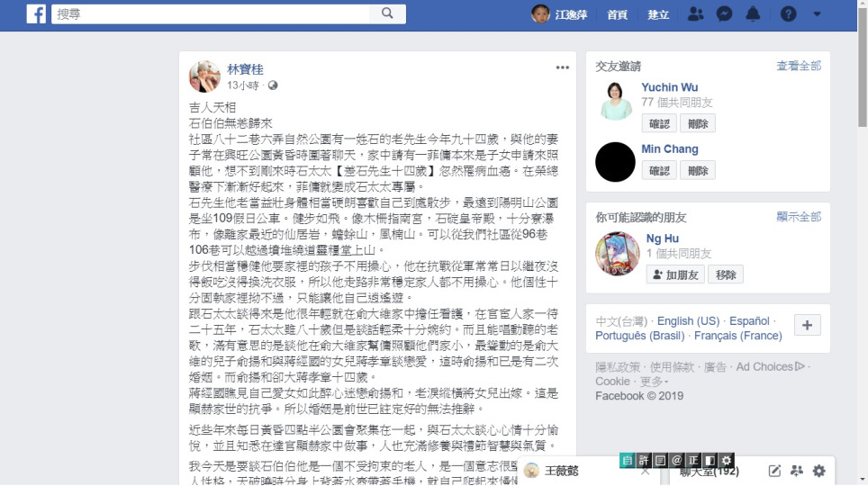The height and width of the screenshot is (486, 868).
Task: Open post options three-dot menu
Action: coord(563,67)
